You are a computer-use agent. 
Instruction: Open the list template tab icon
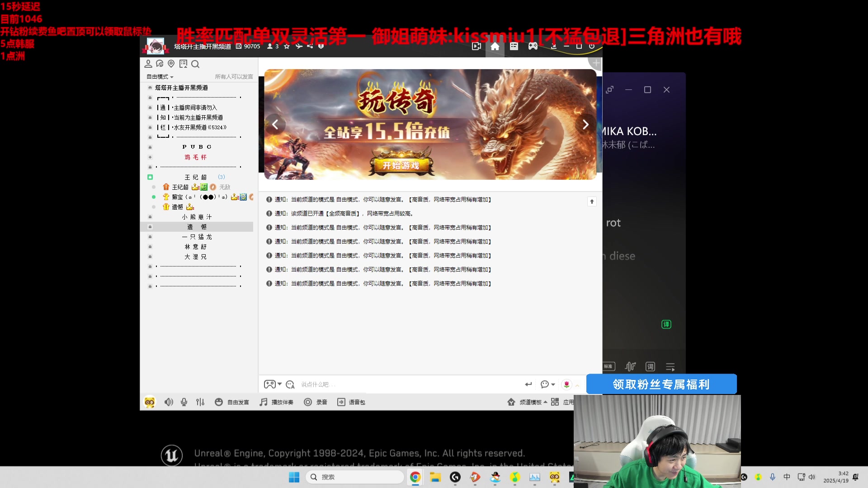pyautogui.click(x=514, y=46)
